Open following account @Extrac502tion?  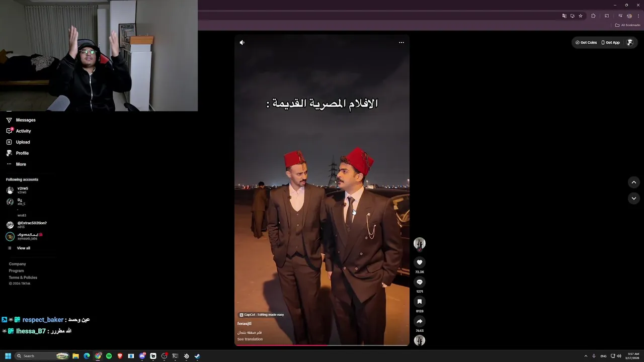tap(27, 224)
